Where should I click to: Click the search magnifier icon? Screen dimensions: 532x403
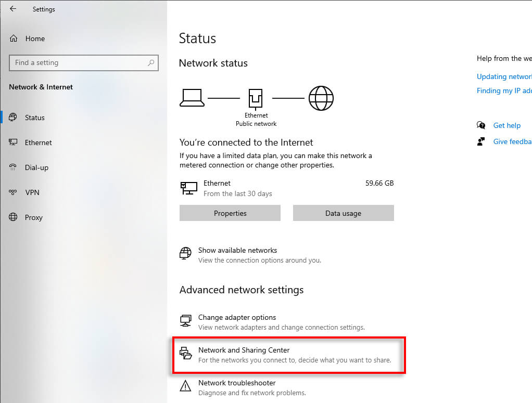tap(151, 63)
